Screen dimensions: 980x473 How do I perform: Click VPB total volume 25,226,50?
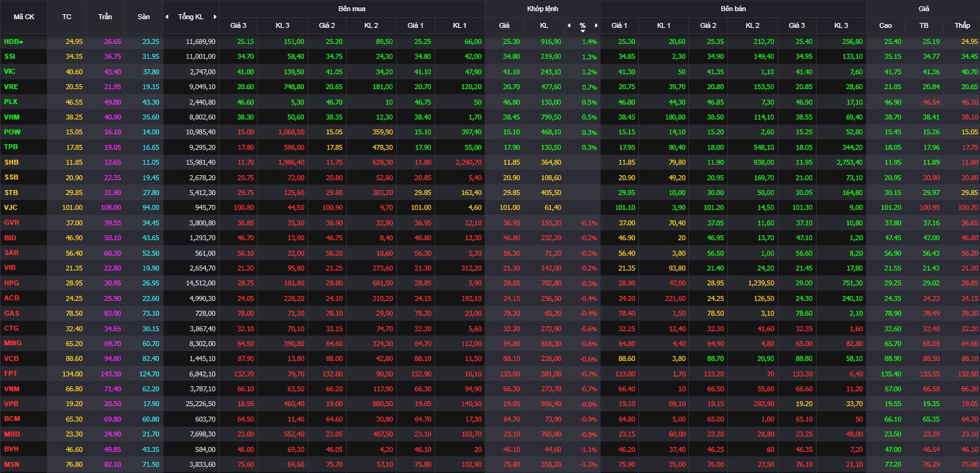pyautogui.click(x=201, y=404)
